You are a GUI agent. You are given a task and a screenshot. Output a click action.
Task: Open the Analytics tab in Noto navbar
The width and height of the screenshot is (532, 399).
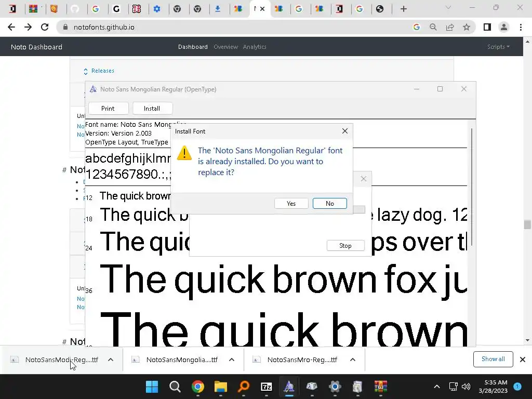255,47
